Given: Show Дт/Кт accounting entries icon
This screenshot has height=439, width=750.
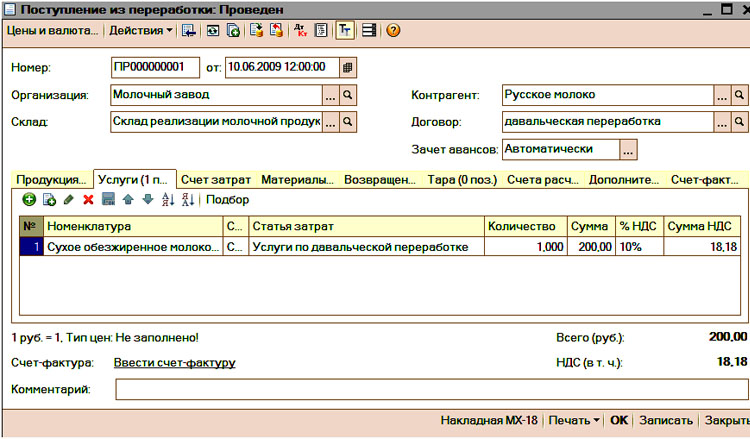Looking at the screenshot, I should (300, 31).
